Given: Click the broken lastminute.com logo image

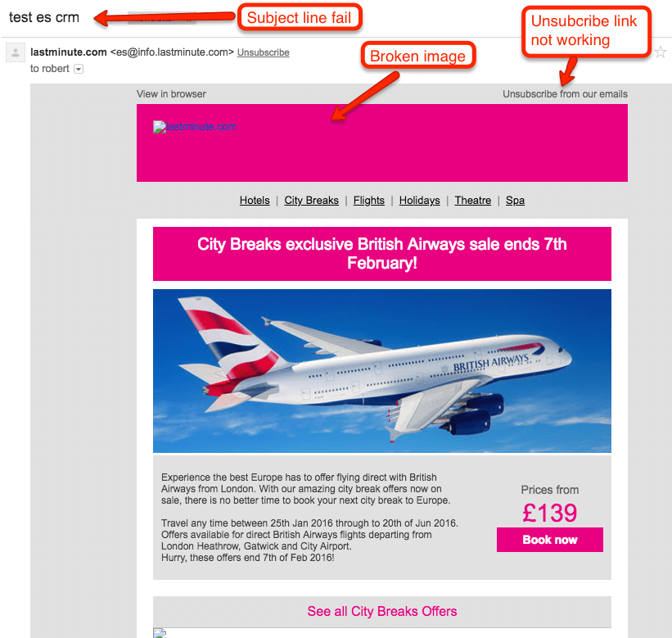Looking at the screenshot, I should (195, 127).
